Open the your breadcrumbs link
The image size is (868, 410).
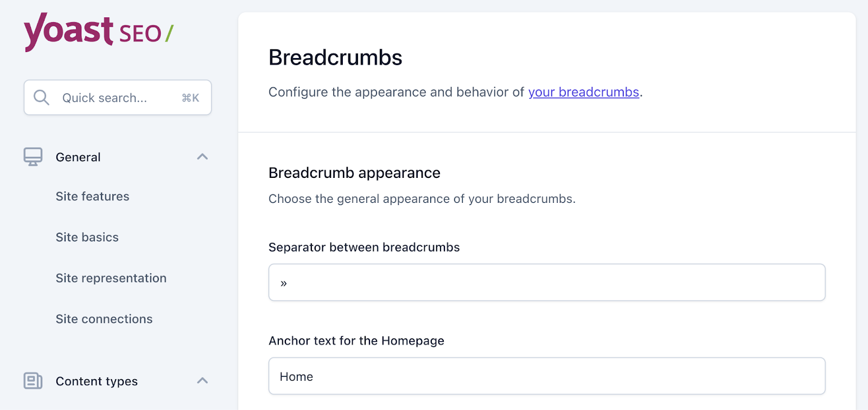pos(584,92)
